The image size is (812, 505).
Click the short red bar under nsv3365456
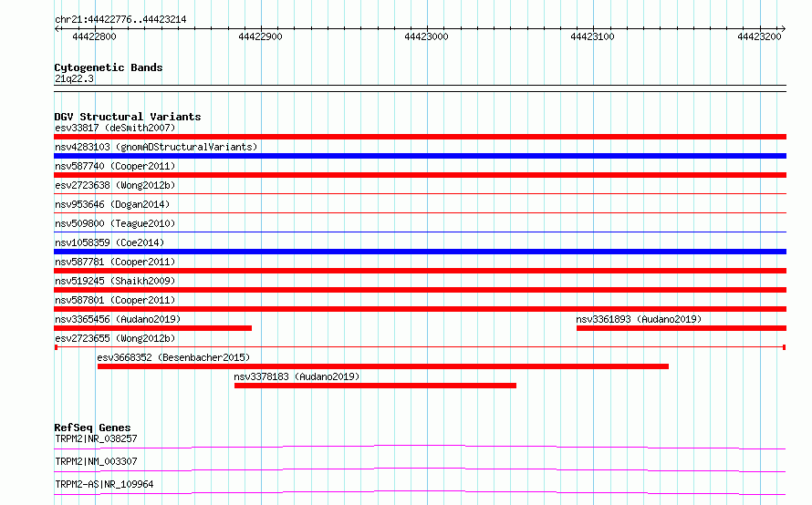(x=152, y=328)
